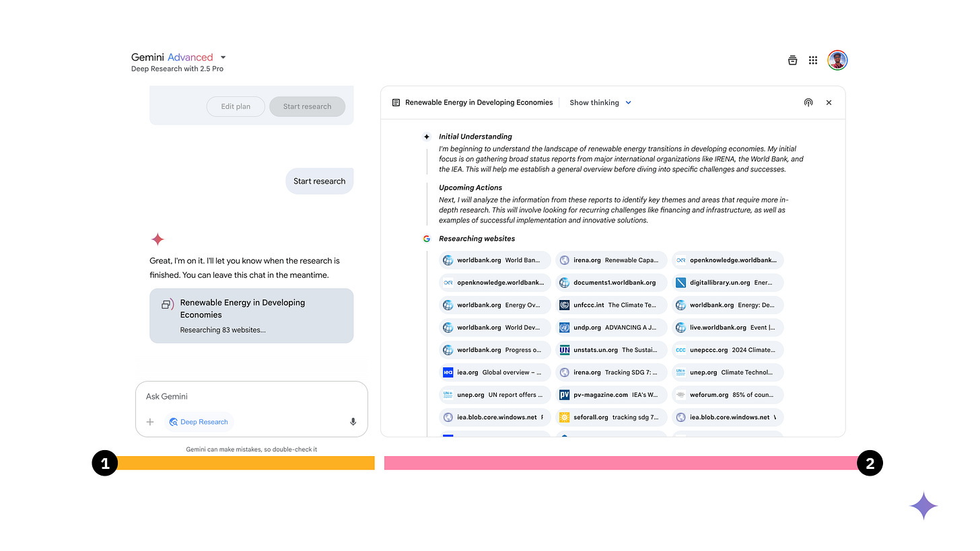The height and width of the screenshot is (551, 980).
Task: Close the research panel with X
Action: pos(829,103)
